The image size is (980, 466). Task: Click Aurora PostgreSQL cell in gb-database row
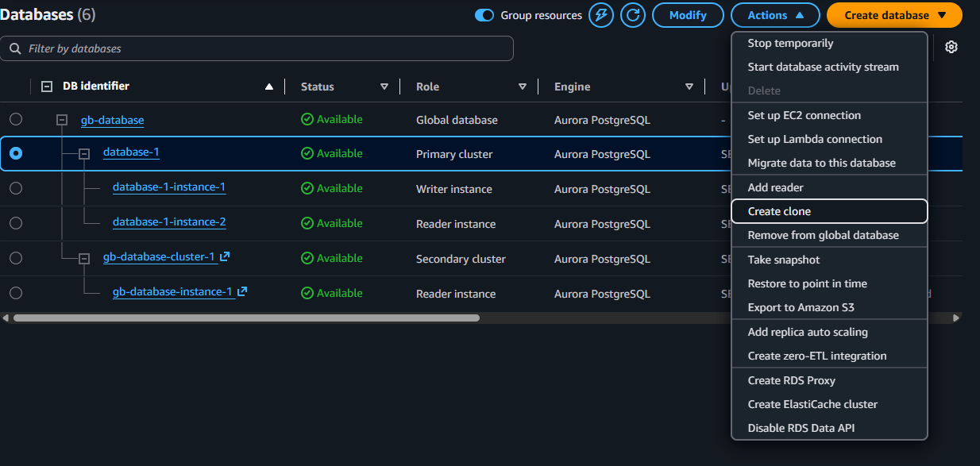point(602,120)
